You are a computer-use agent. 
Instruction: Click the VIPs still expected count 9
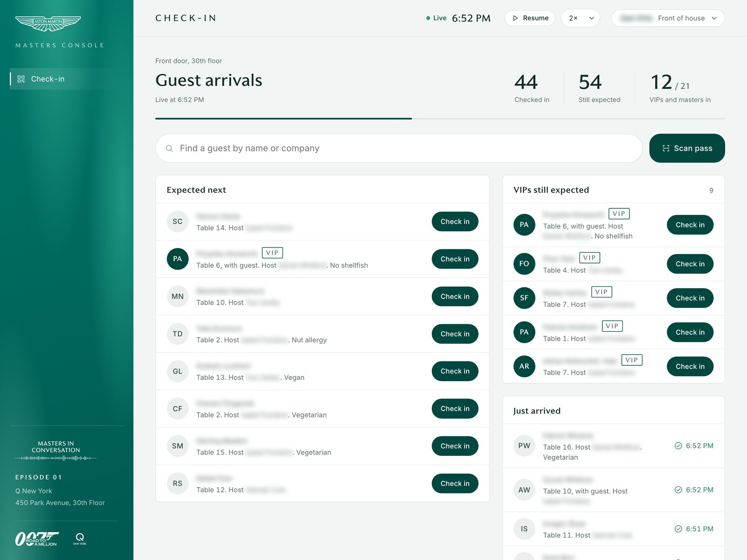pos(711,190)
